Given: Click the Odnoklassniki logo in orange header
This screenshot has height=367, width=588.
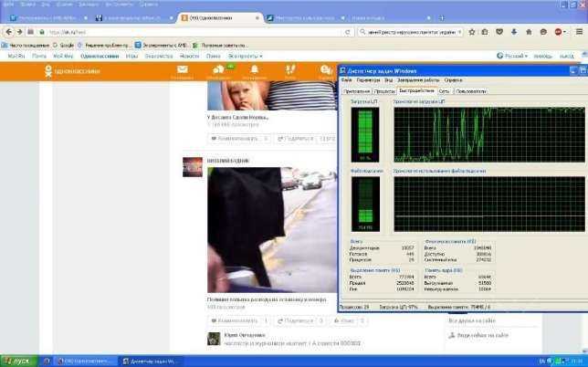Looking at the screenshot, I should (x=72, y=71).
